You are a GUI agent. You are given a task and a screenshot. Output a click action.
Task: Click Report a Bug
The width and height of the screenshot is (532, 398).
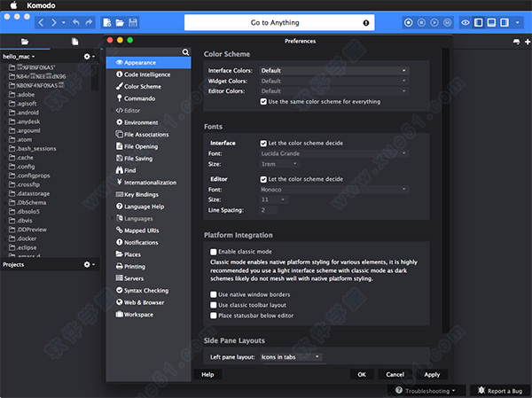coord(500,391)
